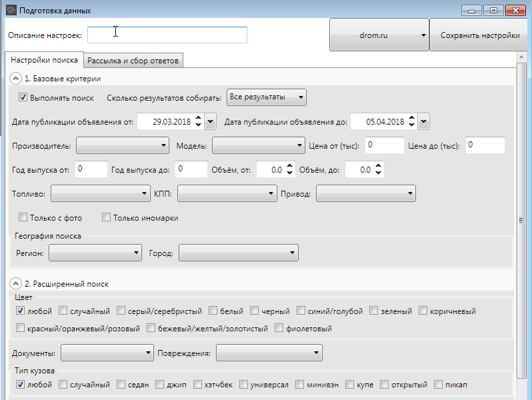Collapse section 2 Расширенный поиск
The image size is (532, 400).
click(15, 283)
